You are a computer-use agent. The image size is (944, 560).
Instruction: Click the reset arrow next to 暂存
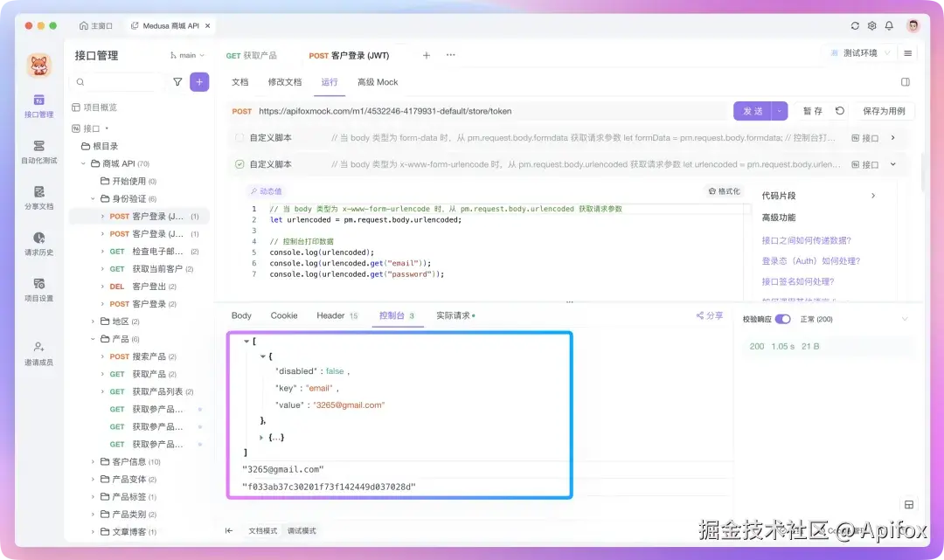(840, 111)
